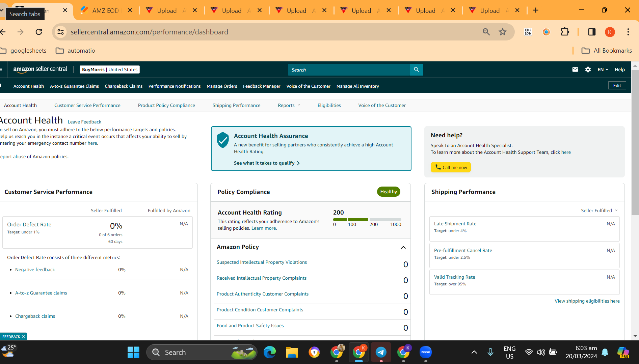Click the browser address bar URL
The image size is (639, 364).
150,32
